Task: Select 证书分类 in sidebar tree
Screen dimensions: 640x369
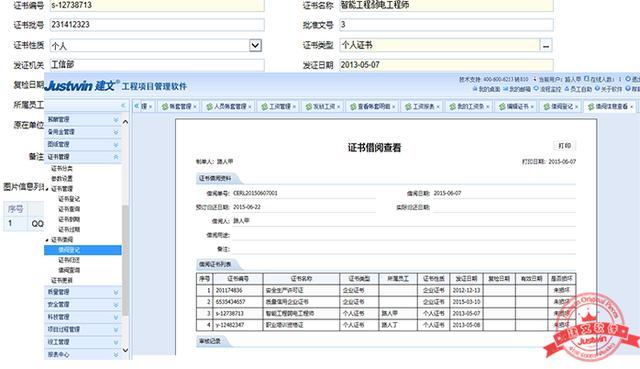Action: tap(62, 169)
